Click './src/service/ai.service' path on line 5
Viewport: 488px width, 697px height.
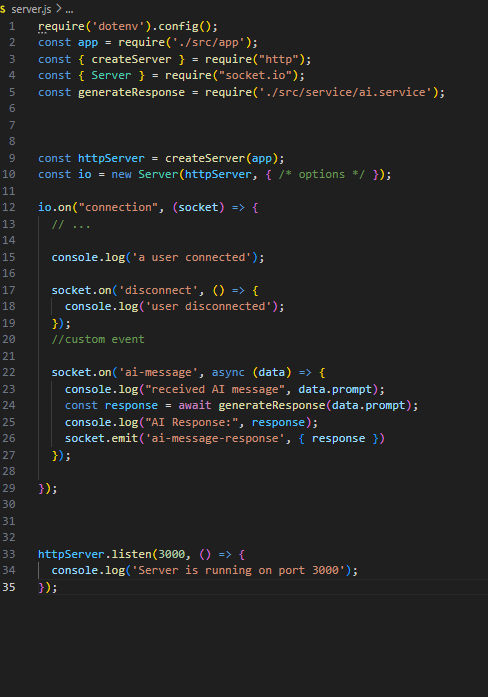(345, 92)
